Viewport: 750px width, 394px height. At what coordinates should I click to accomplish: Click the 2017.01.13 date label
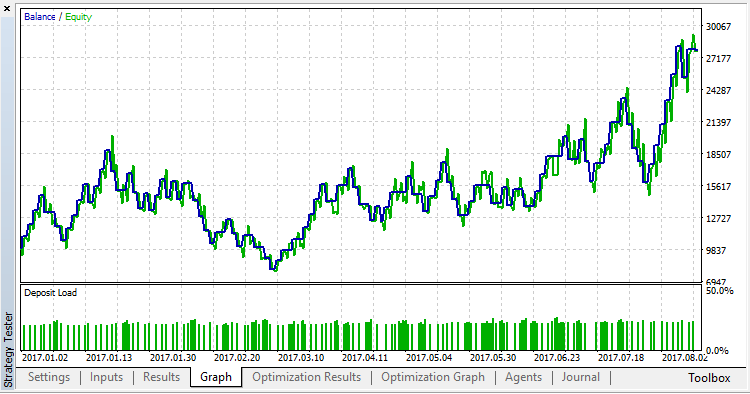point(109,358)
